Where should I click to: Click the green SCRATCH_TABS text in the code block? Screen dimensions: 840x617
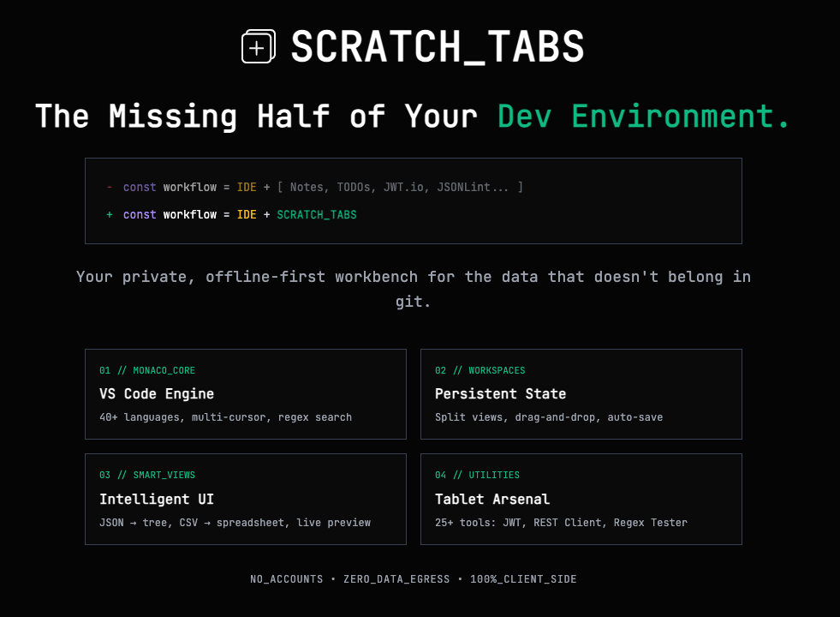[316, 214]
